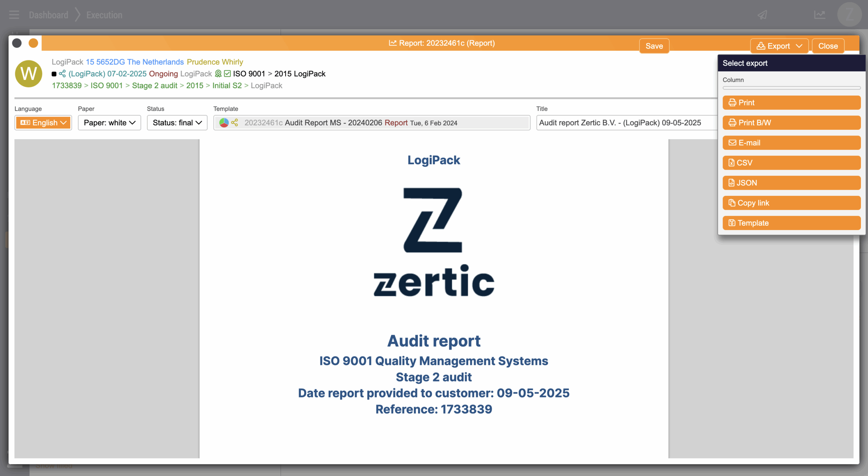Click the Stage 2 audit breadcrumb link

pyautogui.click(x=155, y=85)
